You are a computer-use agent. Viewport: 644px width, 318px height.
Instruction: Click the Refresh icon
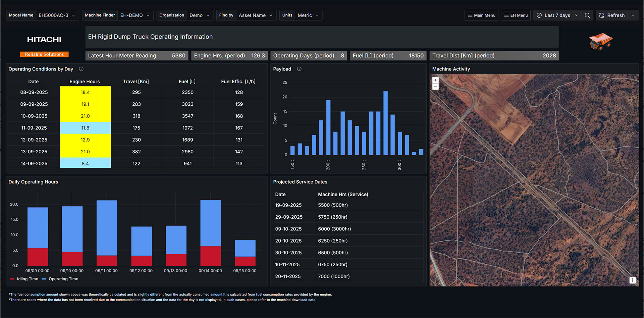click(x=601, y=15)
